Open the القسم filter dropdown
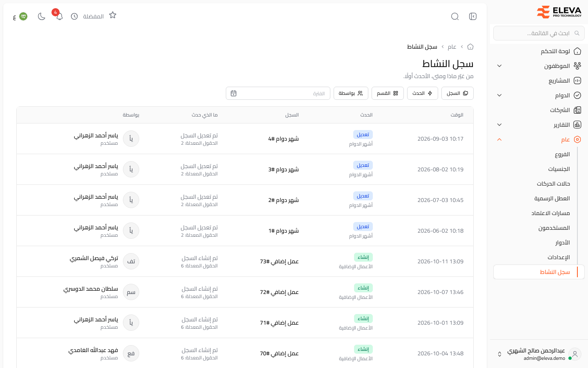This screenshot has height=368, width=588. point(388,93)
